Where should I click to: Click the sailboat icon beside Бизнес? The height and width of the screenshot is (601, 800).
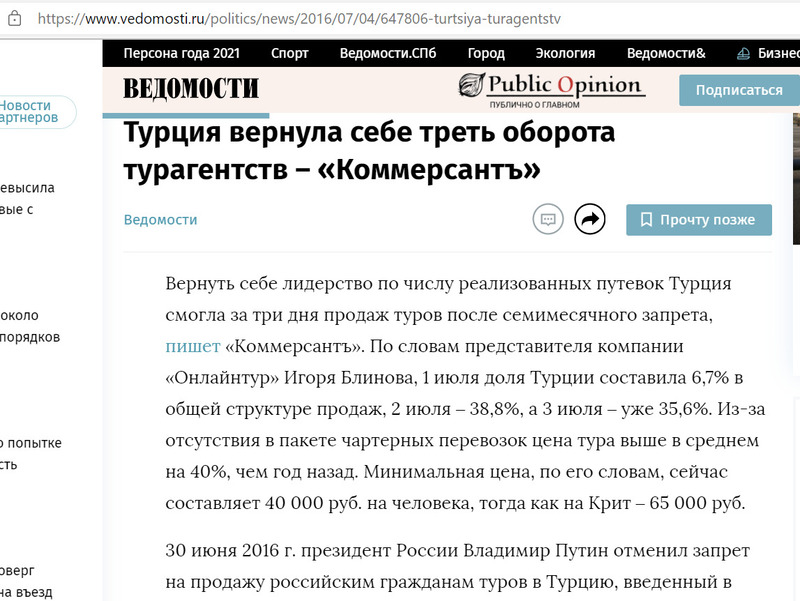pos(744,54)
